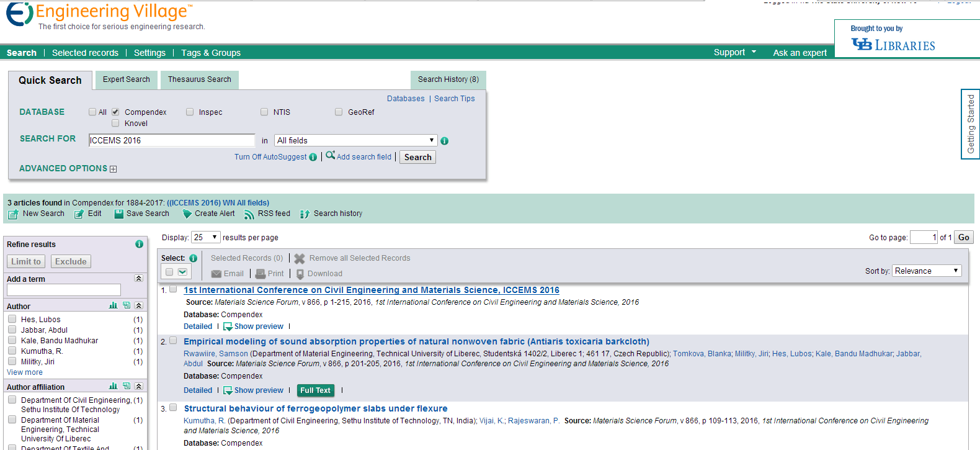Click the Search for input field
This screenshot has height=450, width=980.
(172, 140)
